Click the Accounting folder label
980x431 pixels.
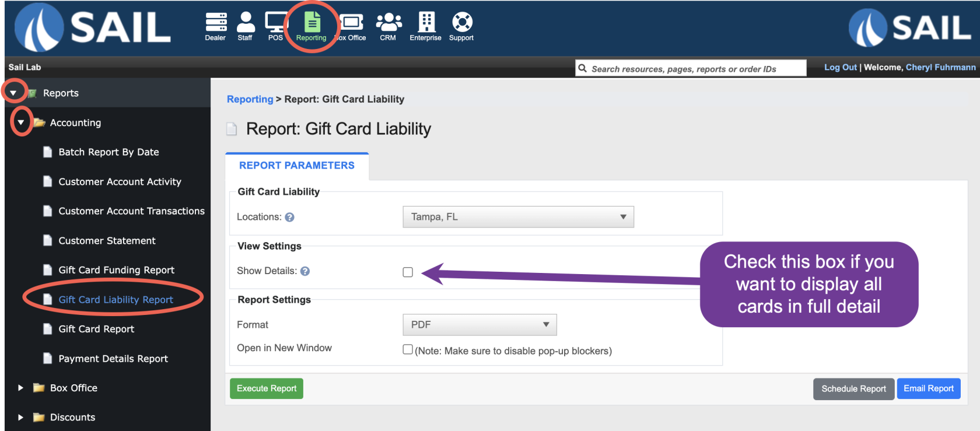click(75, 123)
